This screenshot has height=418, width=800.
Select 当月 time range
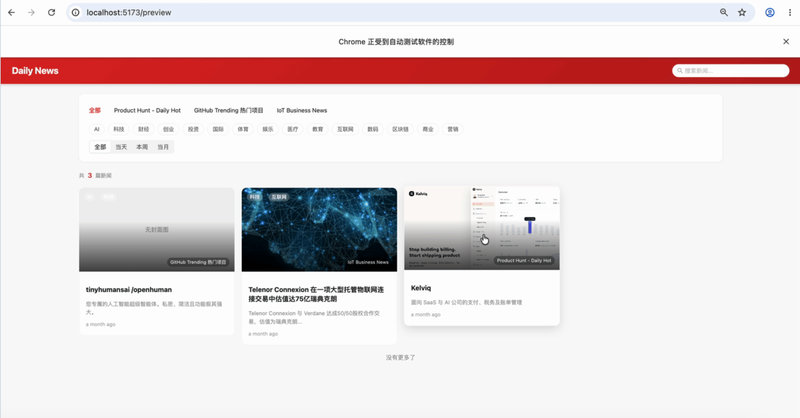click(163, 147)
